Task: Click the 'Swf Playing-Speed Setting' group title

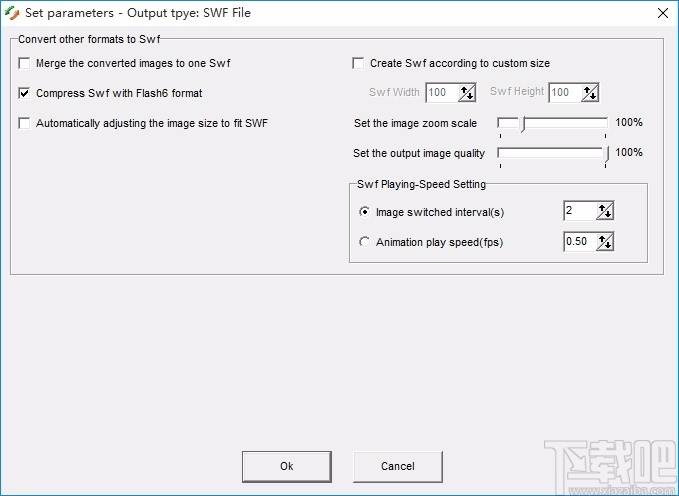Action: (421, 185)
